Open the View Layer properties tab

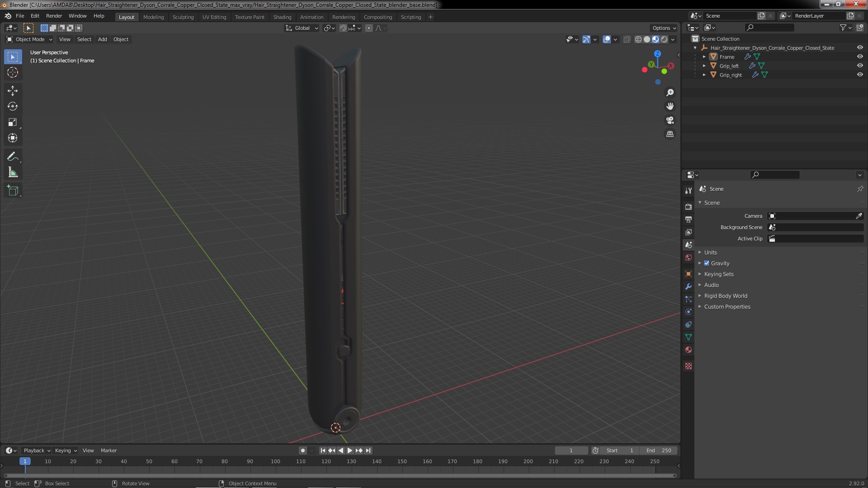(688, 232)
